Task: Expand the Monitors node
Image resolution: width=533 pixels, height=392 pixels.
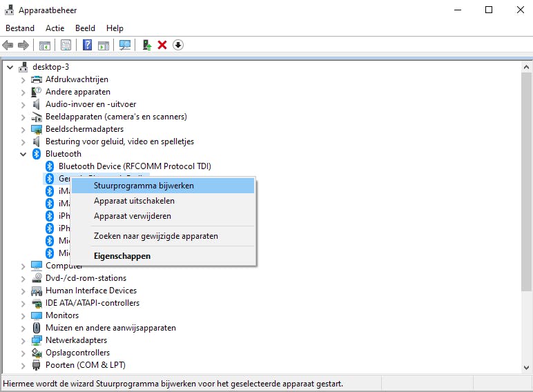Action: coord(23,316)
